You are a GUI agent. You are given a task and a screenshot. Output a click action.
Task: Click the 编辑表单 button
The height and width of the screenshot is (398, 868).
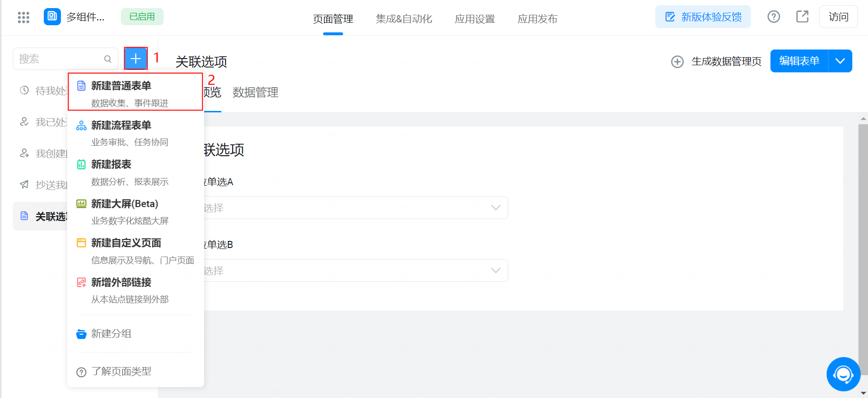pos(799,61)
